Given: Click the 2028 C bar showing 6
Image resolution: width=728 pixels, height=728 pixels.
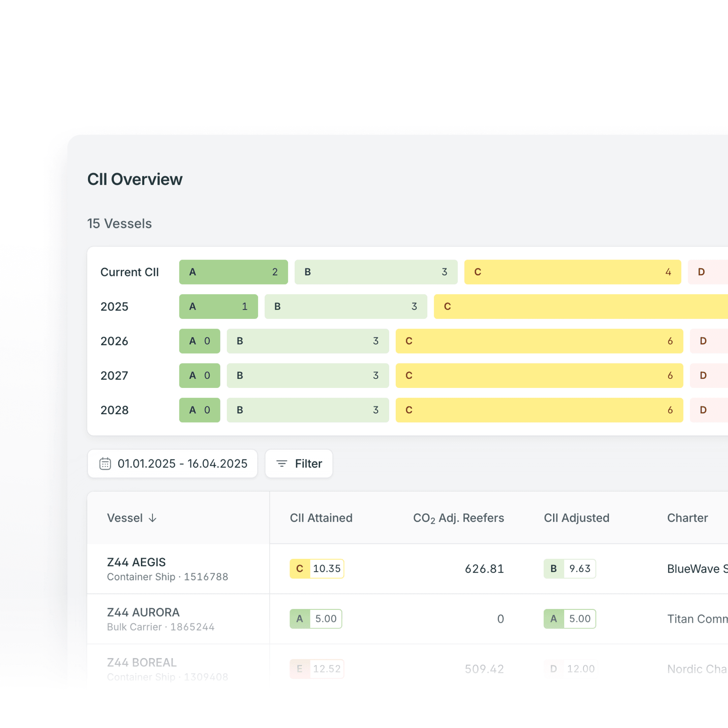Looking at the screenshot, I should 539,410.
